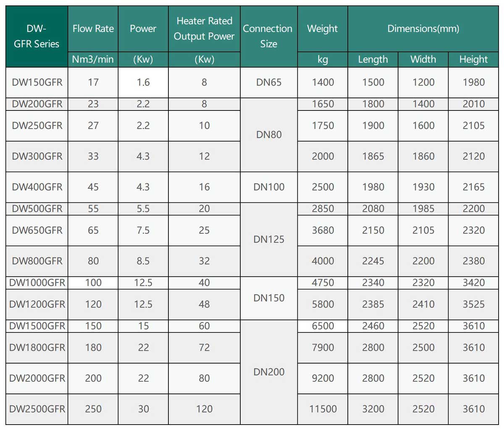This screenshot has width=504, height=430.
Task: Click the Weight column header
Action: 322,29
